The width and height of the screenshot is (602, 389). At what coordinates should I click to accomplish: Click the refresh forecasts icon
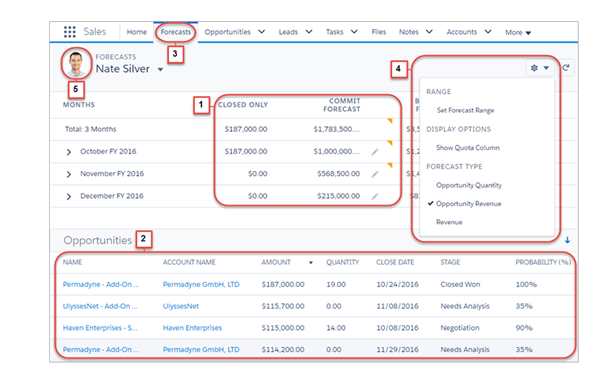coord(566,68)
